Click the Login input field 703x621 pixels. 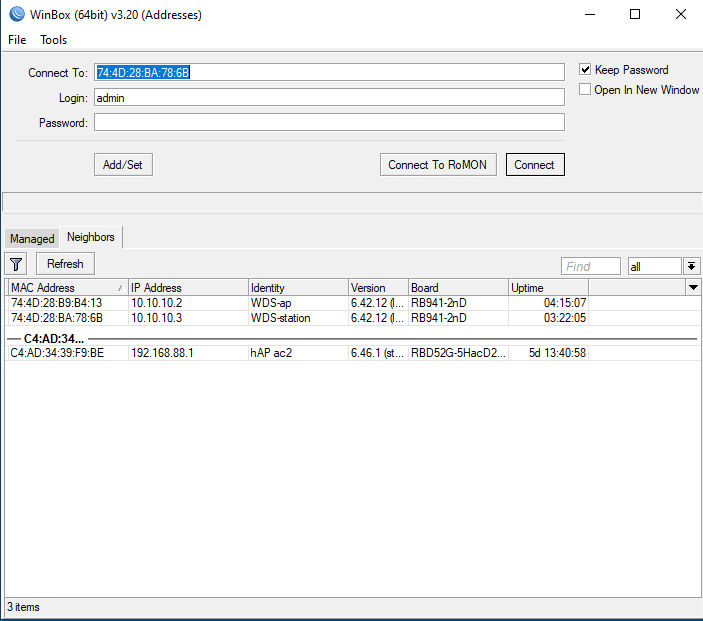[329, 97]
